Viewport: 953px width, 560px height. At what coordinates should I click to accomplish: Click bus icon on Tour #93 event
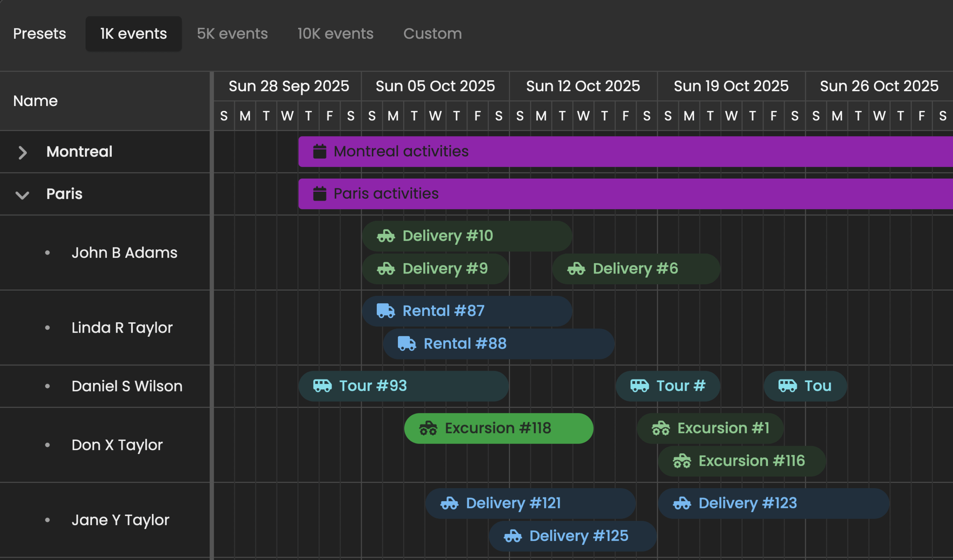click(322, 386)
